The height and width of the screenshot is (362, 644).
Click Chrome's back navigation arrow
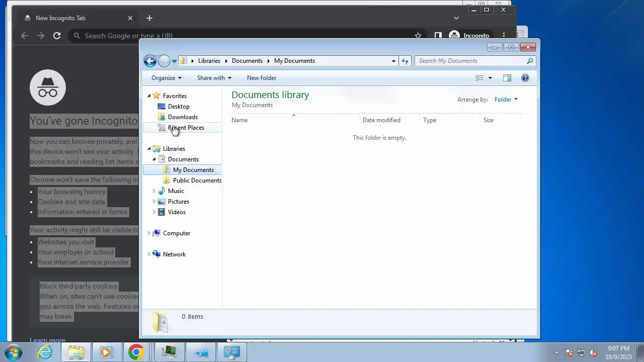click(x=25, y=36)
